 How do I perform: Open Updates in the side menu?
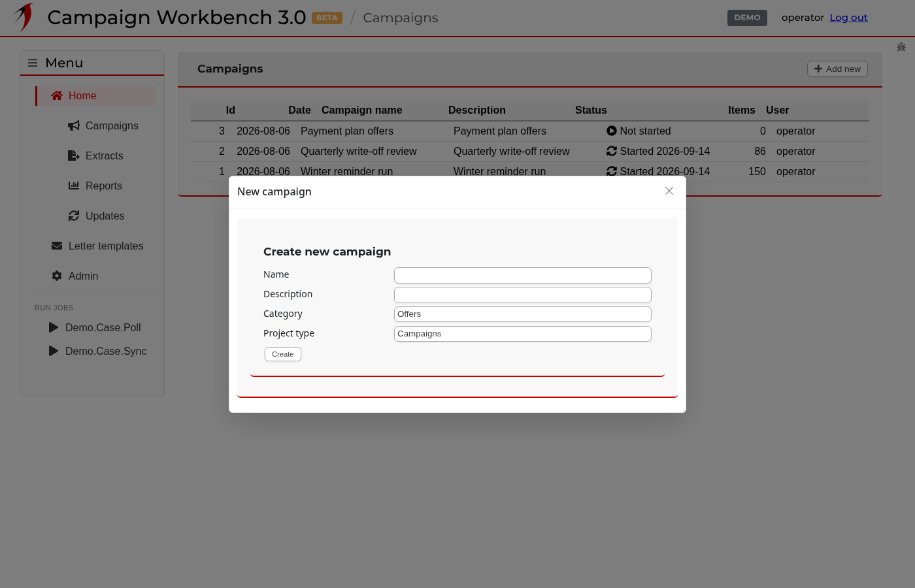point(105,216)
